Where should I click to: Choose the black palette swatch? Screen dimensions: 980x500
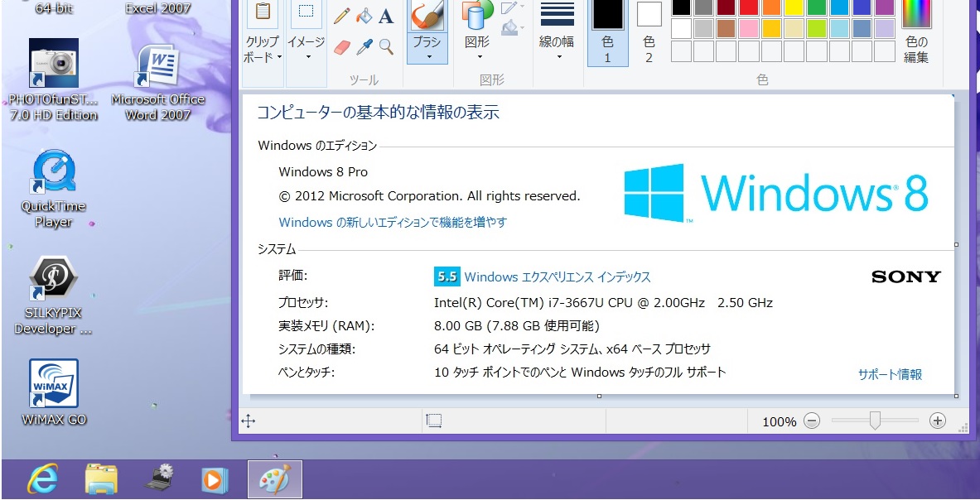(682, 7)
